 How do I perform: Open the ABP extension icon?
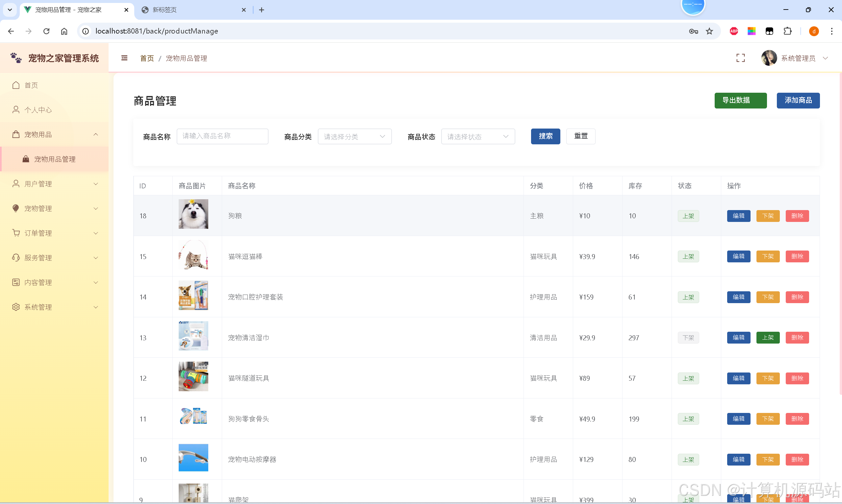tap(734, 31)
